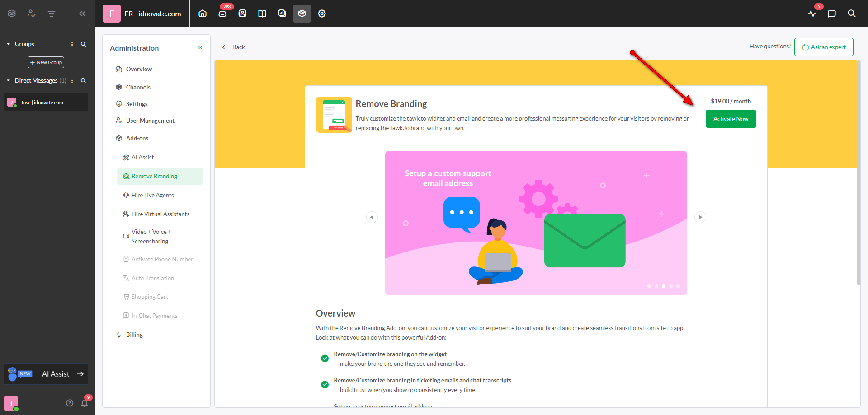Viewport: 868px width, 415px height.
Task: Click the F property avatar in top bar
Action: (112, 14)
